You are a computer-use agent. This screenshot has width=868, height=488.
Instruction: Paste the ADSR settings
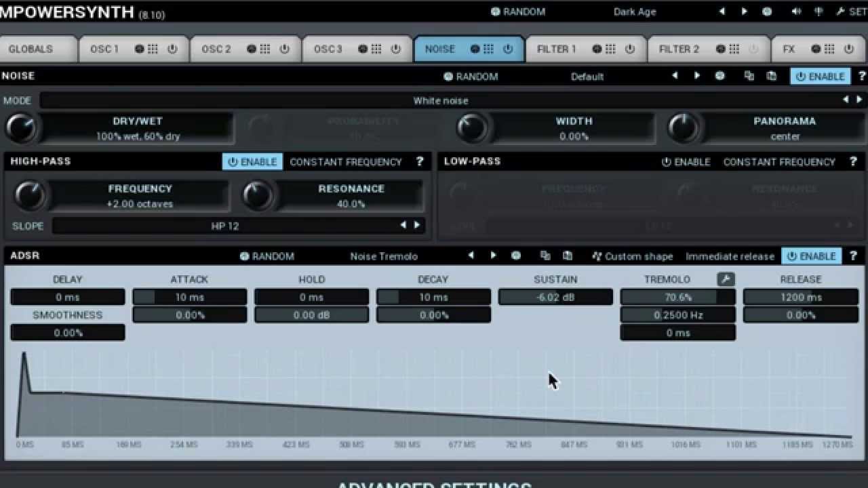[x=568, y=256]
